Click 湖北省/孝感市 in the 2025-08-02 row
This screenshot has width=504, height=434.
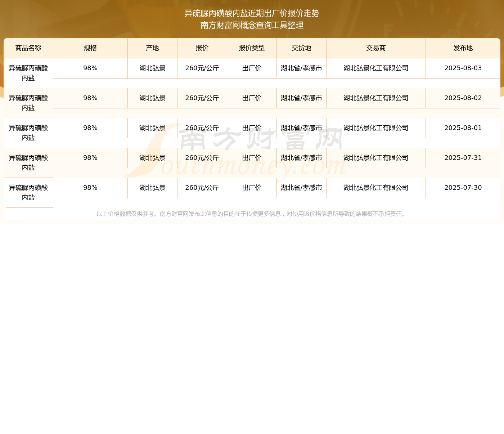(302, 98)
